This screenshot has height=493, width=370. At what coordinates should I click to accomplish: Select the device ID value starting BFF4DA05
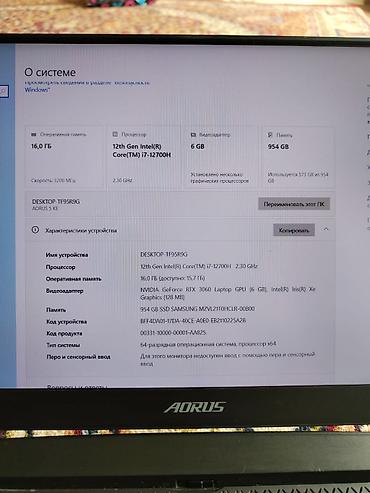[193, 321]
